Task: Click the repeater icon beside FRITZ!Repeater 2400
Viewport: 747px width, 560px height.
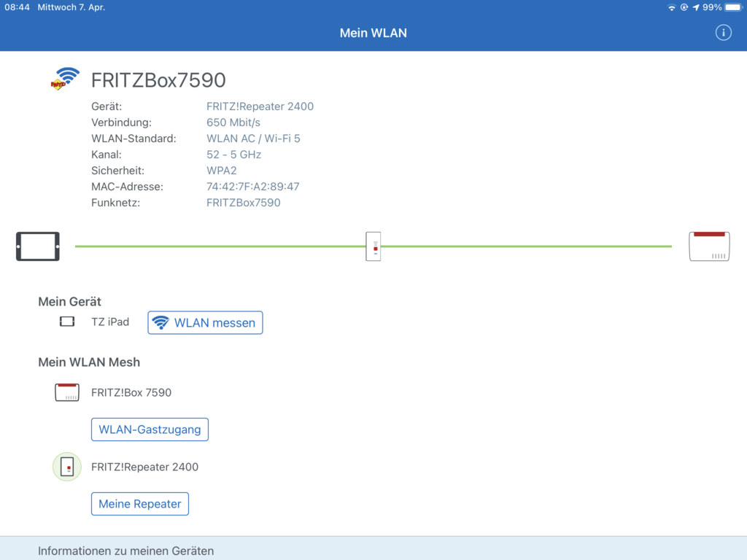Action: [x=67, y=467]
